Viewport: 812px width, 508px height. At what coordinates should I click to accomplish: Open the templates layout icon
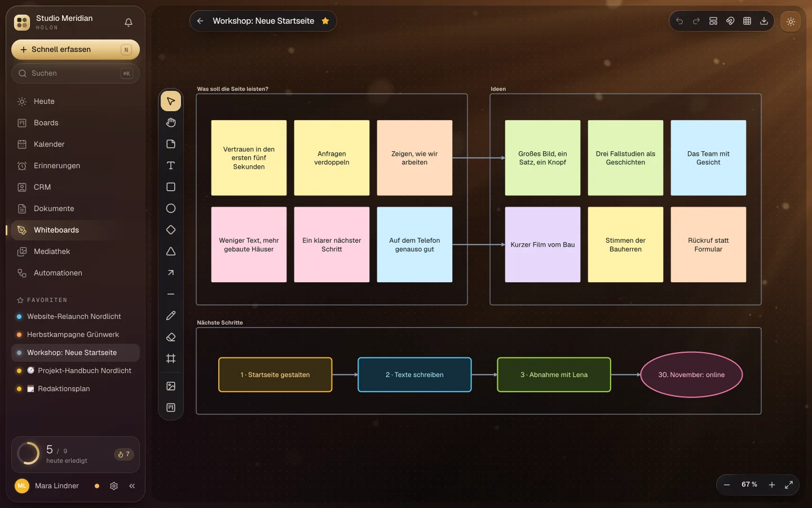[x=713, y=21]
